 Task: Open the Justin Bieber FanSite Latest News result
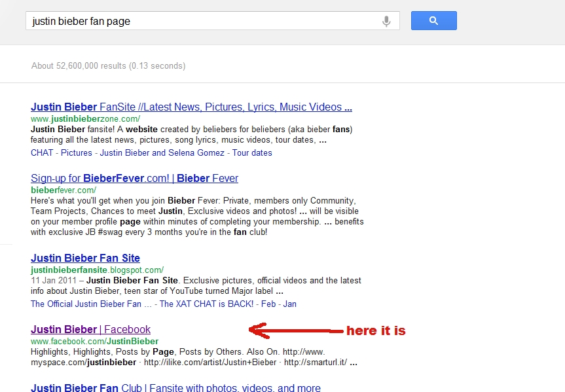click(x=191, y=107)
